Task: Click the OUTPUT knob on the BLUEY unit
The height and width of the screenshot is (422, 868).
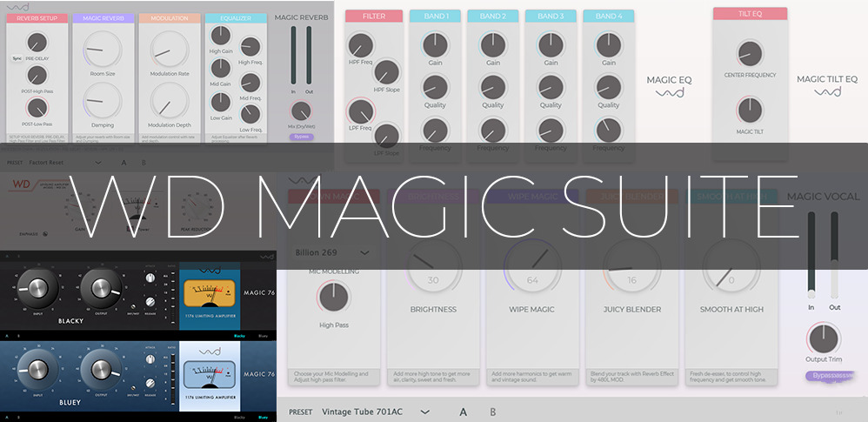Action: tap(100, 370)
